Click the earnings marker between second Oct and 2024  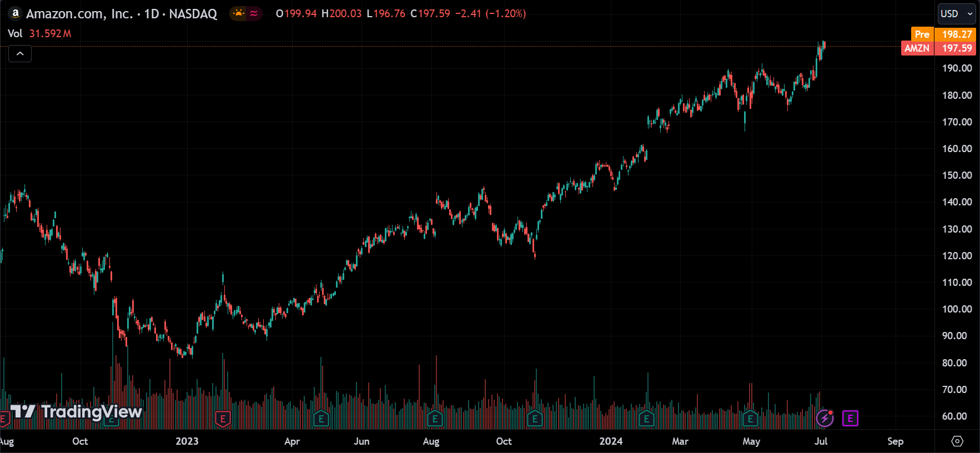(x=535, y=419)
